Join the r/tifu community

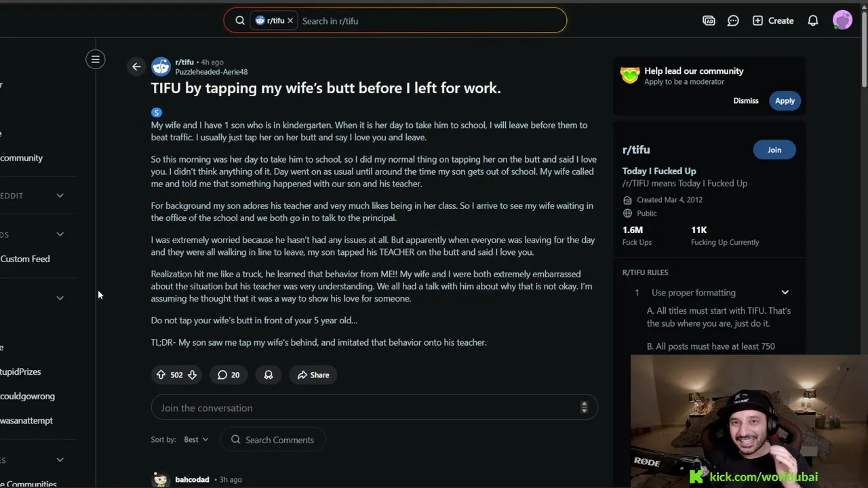point(774,150)
